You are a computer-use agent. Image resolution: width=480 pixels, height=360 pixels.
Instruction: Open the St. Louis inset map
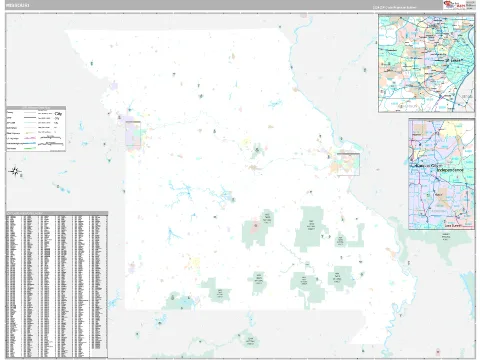(x=426, y=63)
